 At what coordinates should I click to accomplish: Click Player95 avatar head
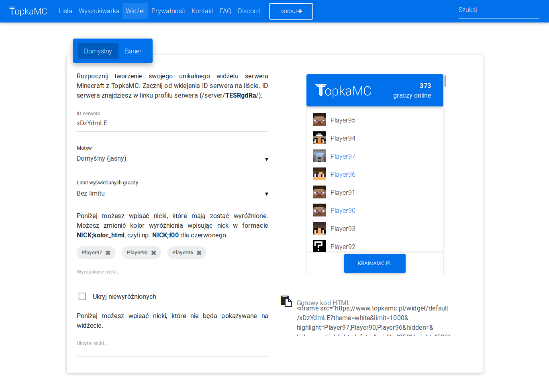[319, 120]
